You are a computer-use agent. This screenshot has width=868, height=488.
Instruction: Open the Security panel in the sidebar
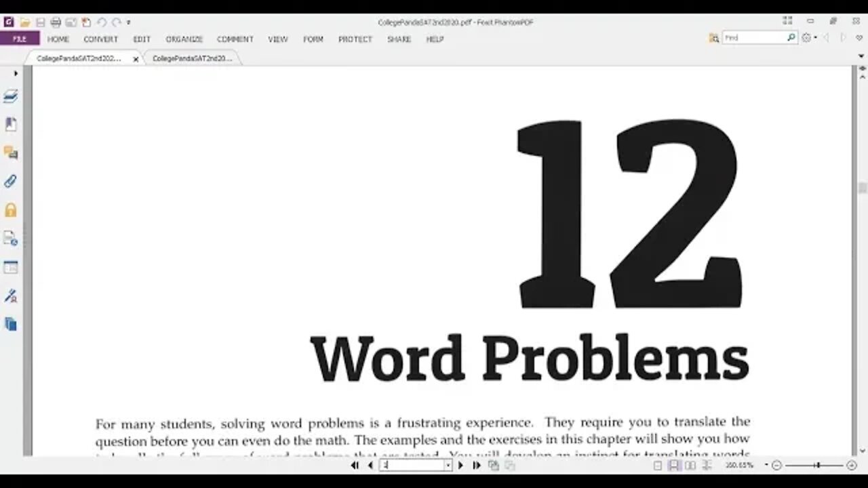10,211
